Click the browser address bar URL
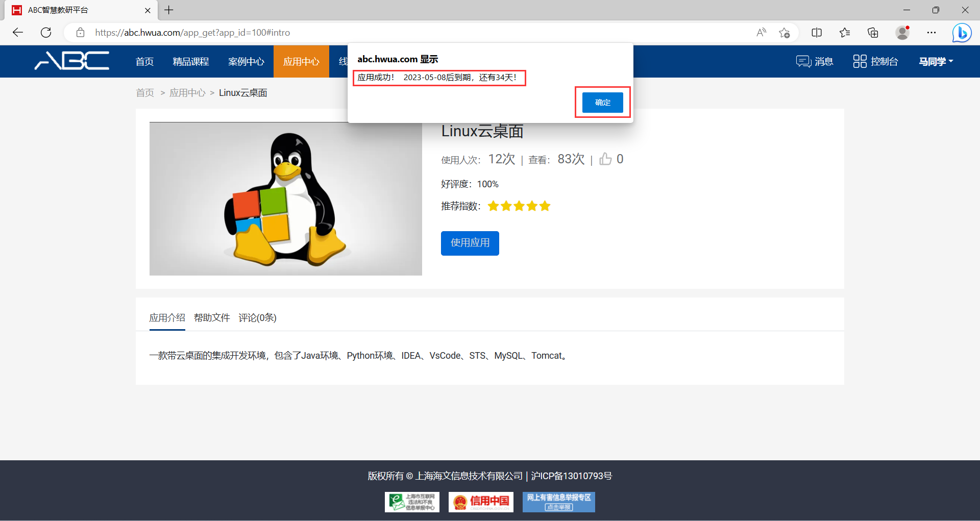 pyautogui.click(x=192, y=33)
